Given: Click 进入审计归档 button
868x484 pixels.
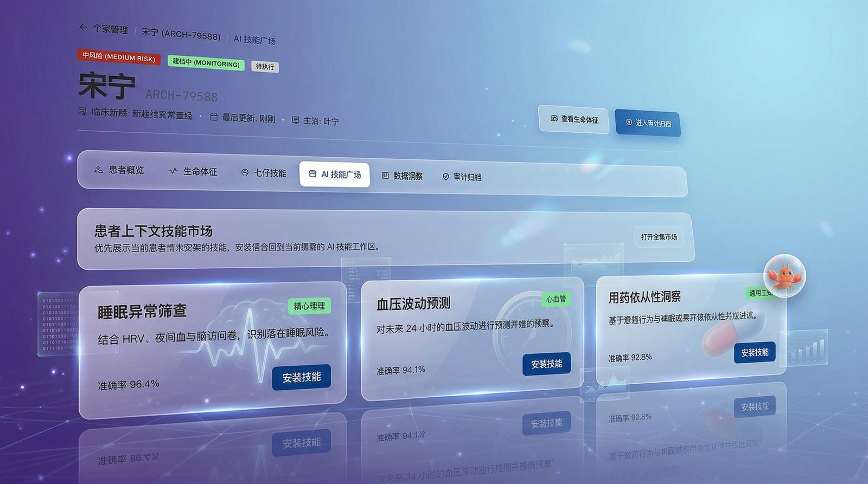Looking at the screenshot, I should tap(648, 123).
